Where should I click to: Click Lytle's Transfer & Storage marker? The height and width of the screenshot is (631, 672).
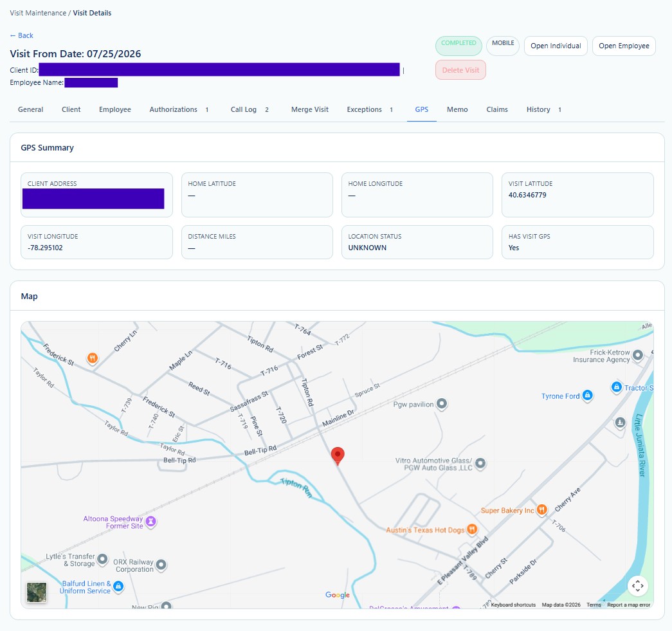point(102,559)
